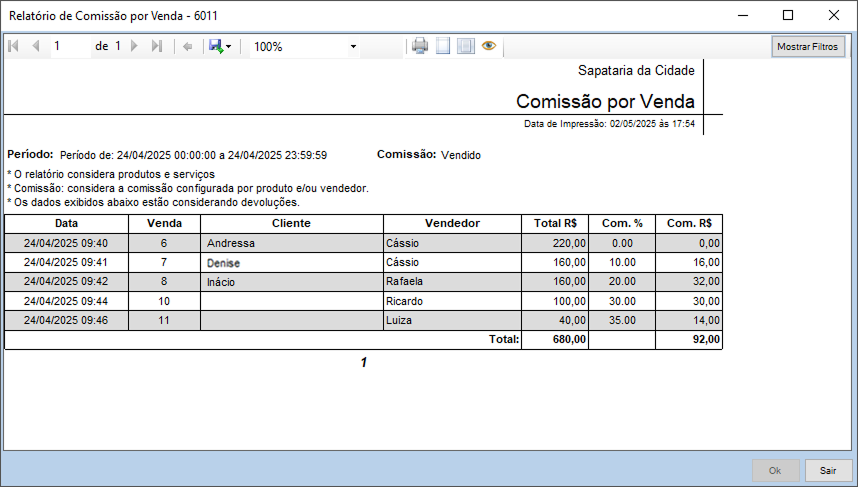Click the back navigation arrow
Viewport: 858px width, 487px height.
[x=187, y=46]
